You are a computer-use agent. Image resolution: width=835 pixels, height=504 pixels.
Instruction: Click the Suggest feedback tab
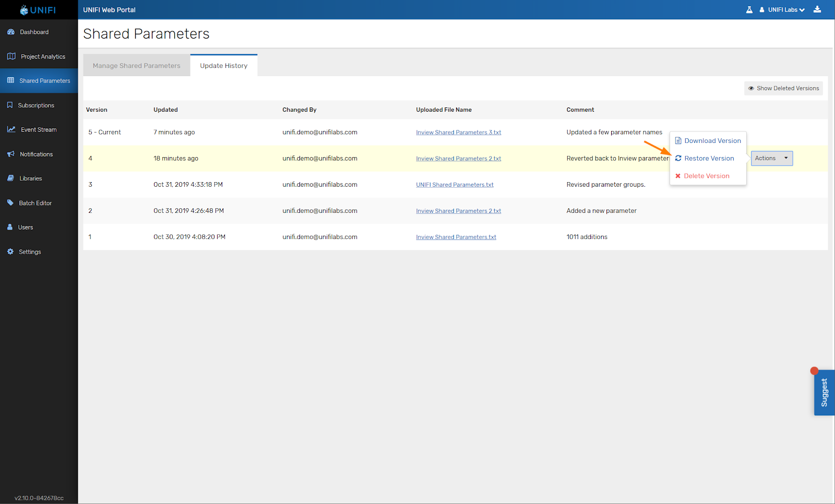coord(824,392)
